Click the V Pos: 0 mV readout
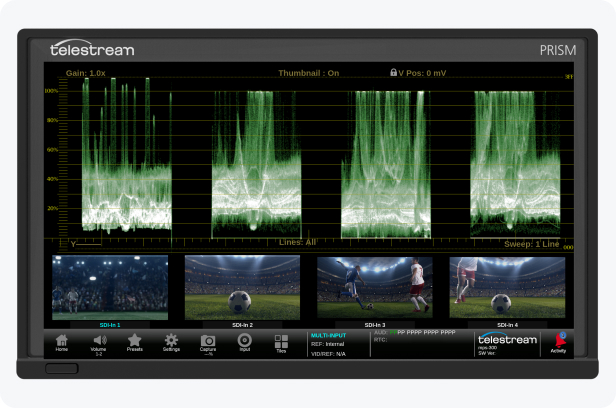 (x=422, y=73)
